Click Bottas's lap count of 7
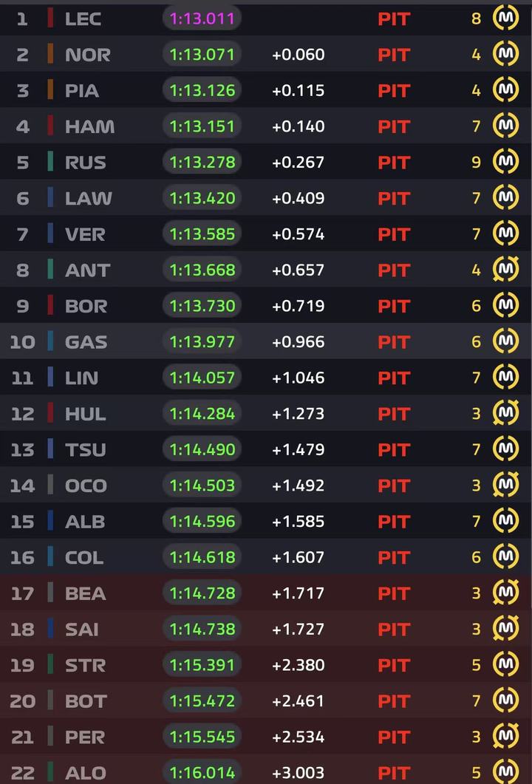The width and height of the screenshot is (532, 784). click(x=476, y=701)
